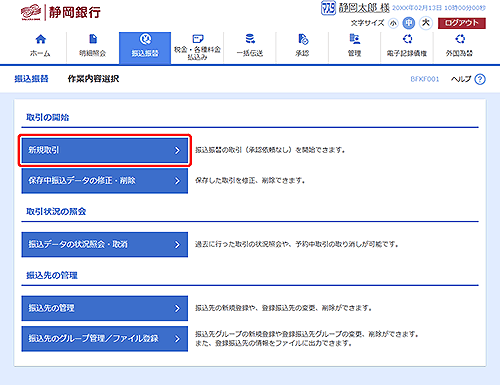
Task: Click the 振込振替 breadcrumb title
Action: click(x=31, y=79)
